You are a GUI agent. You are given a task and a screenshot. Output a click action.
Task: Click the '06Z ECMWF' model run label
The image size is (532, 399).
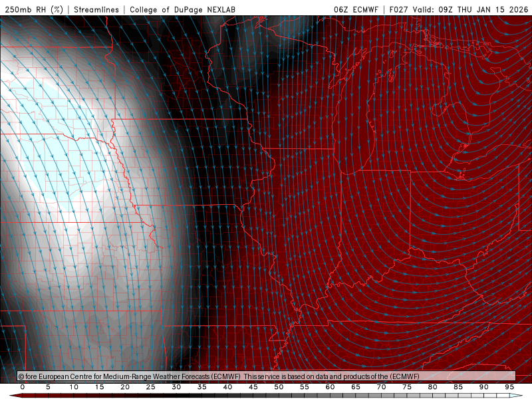356,9
